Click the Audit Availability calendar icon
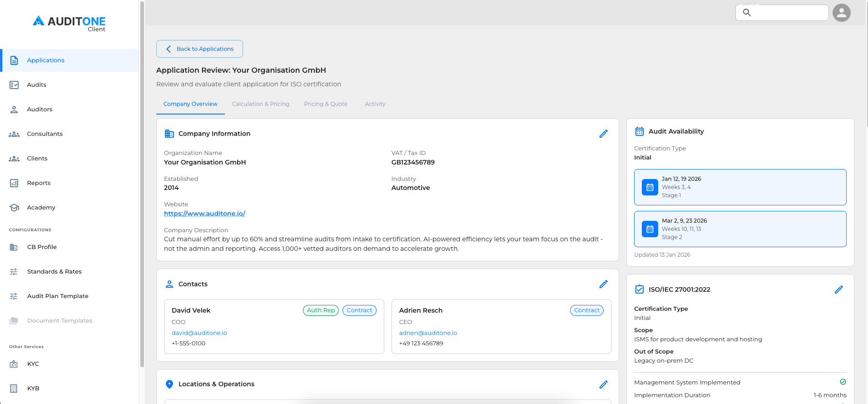This screenshot has height=404, width=868. 640,131
